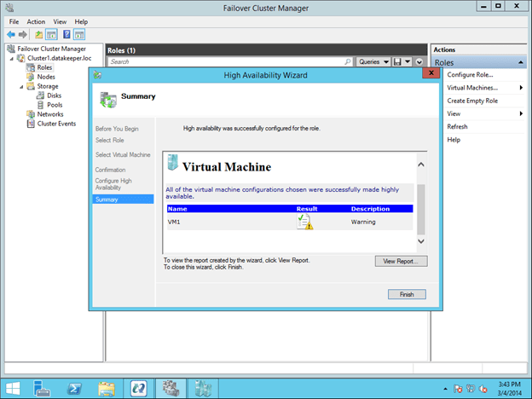Open the Queries dropdown
This screenshot has width=532, height=399.
click(x=373, y=62)
